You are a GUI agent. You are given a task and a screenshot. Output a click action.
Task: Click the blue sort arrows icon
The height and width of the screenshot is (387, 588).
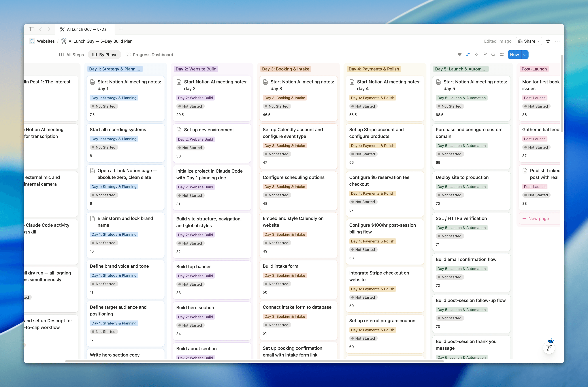468,55
